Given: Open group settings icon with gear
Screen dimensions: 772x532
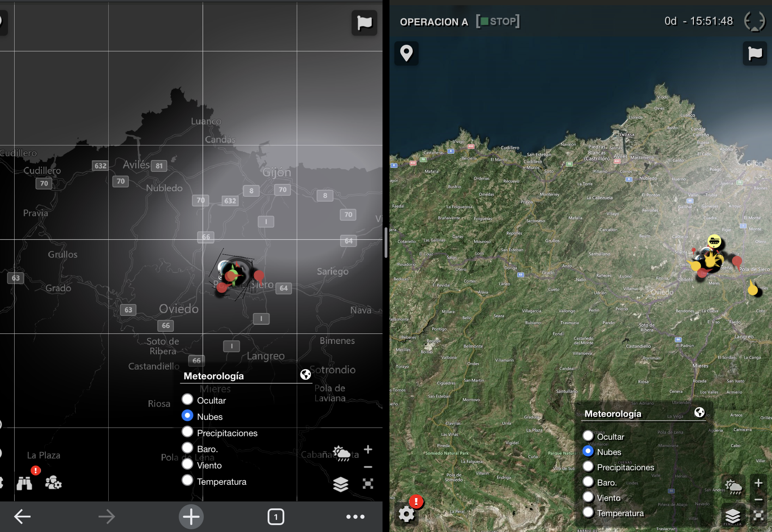Looking at the screenshot, I should click(x=53, y=482).
